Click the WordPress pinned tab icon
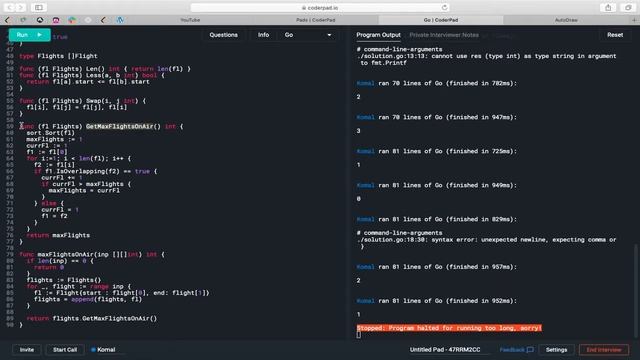 [x=120, y=20]
